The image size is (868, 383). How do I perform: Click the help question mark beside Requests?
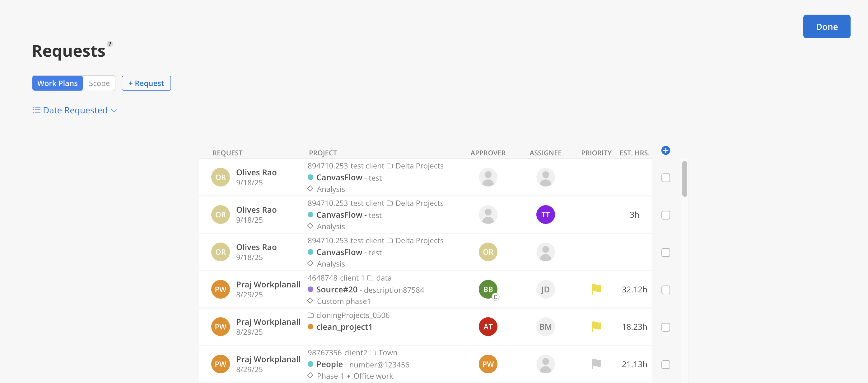click(x=110, y=44)
